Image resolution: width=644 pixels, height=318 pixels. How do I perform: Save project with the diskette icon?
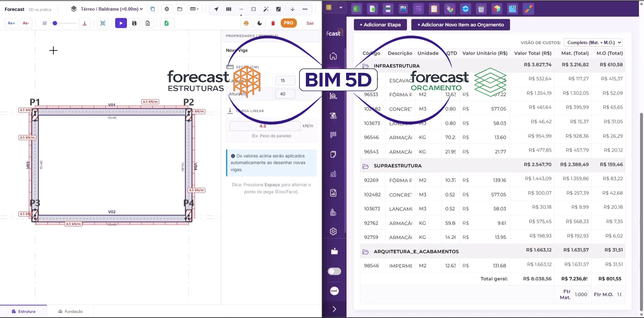[134, 23]
